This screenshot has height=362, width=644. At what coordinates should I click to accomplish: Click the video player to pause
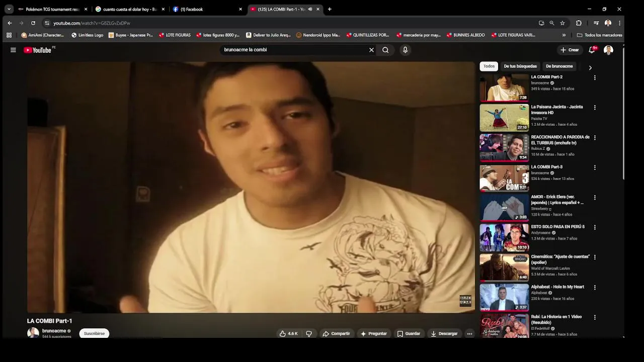coord(251,187)
